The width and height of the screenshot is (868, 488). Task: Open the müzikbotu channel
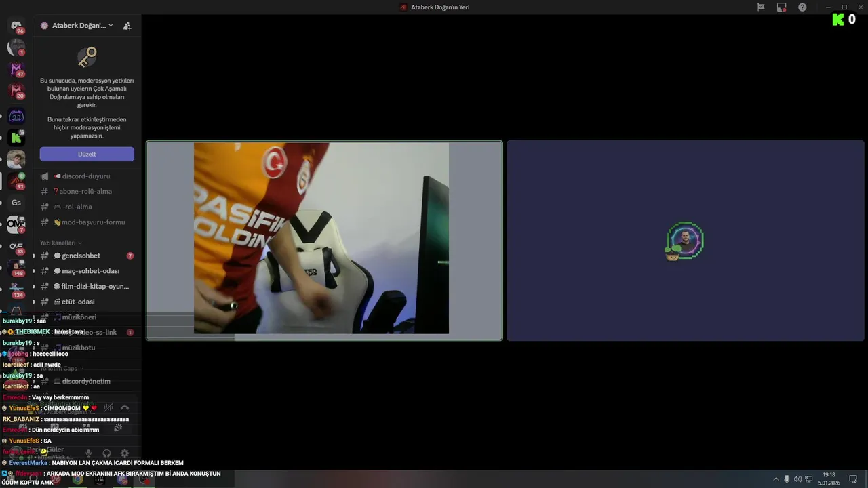86,348
